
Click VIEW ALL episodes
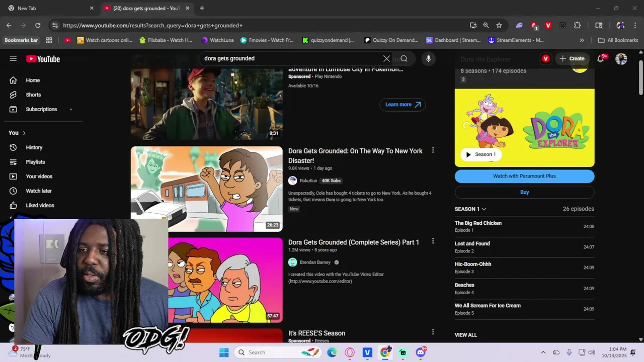click(465, 335)
